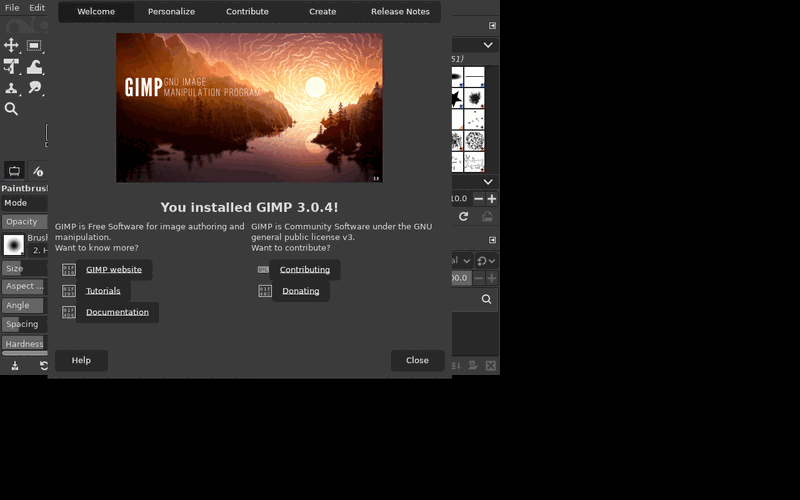Viewport: 800px width, 500px height.
Task: Click icon beside Documentation link
Action: coord(68,312)
